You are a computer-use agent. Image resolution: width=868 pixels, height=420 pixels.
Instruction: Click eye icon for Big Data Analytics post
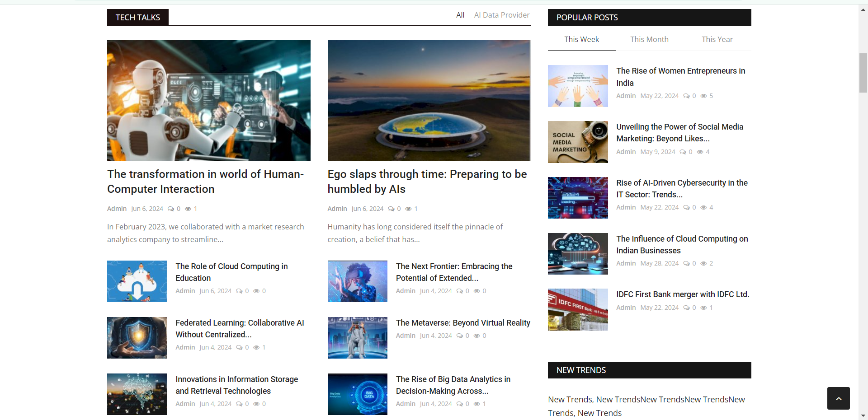pos(476,404)
